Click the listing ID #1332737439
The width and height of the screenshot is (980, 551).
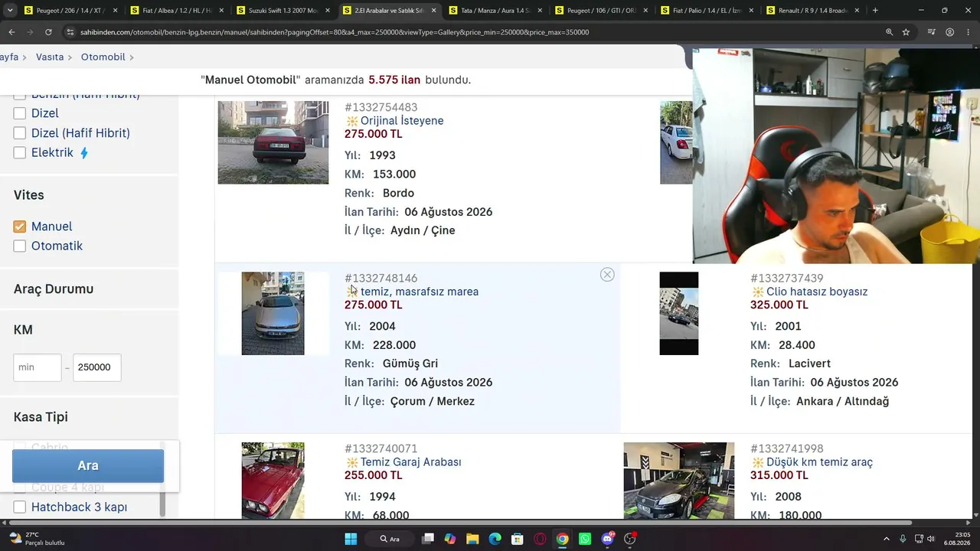click(787, 279)
